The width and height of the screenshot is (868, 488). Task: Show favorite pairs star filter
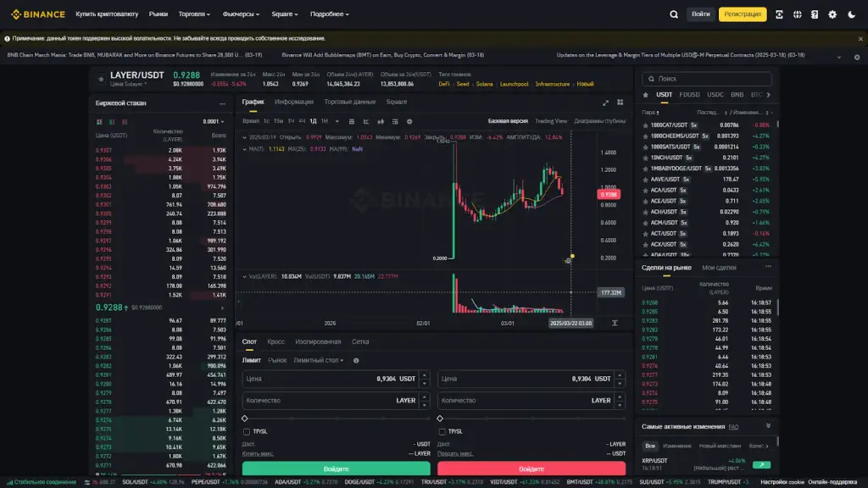(x=645, y=95)
